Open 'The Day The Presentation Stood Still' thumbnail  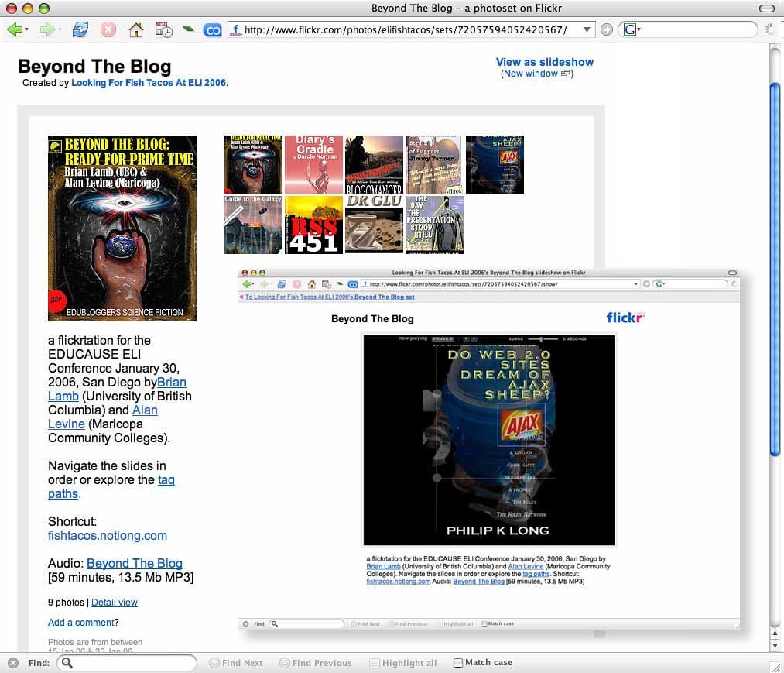tap(434, 225)
